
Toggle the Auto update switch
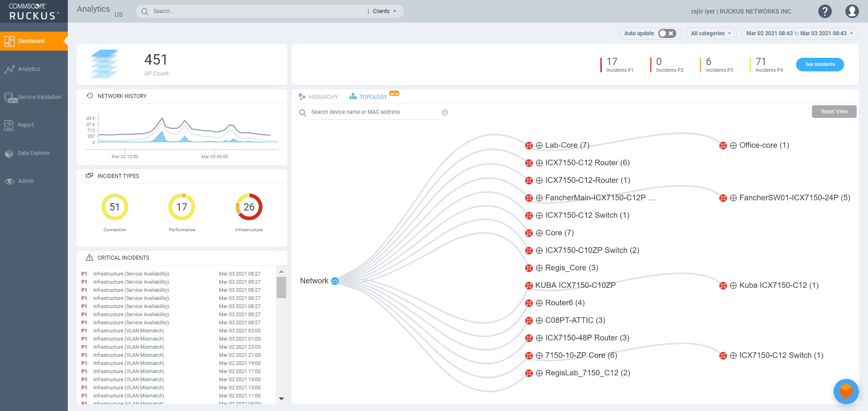tap(667, 33)
